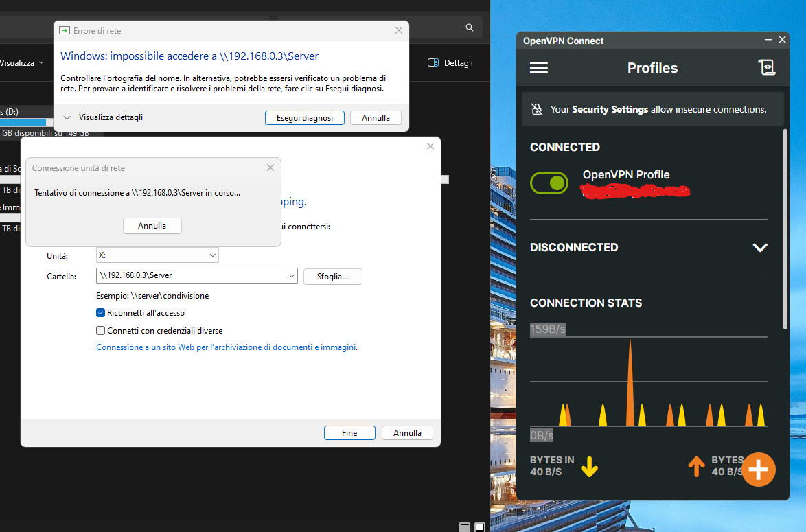Click the tall orange traffic spike in graph

coord(630,383)
